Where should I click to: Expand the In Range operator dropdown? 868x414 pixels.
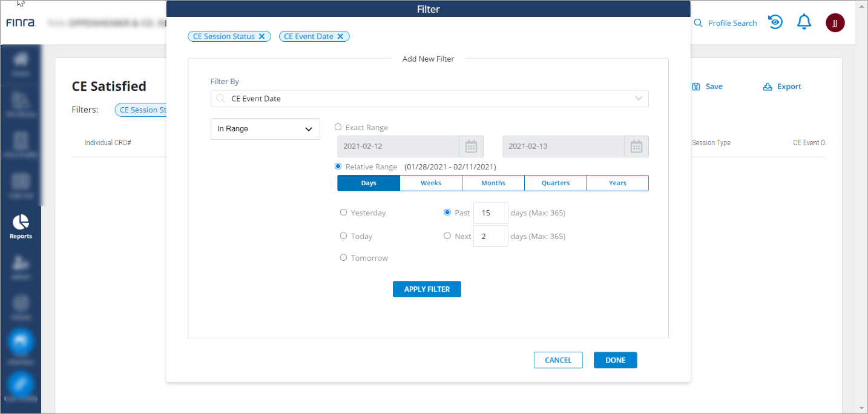265,129
